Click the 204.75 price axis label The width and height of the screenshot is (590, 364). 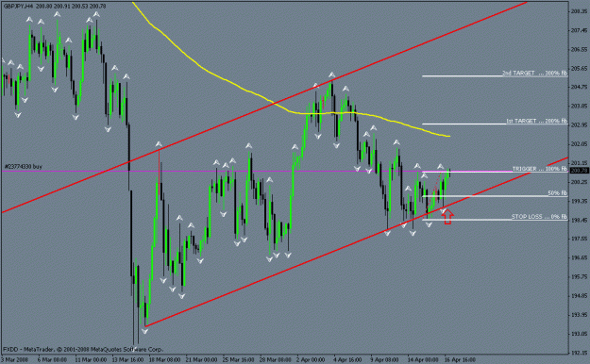(x=579, y=88)
